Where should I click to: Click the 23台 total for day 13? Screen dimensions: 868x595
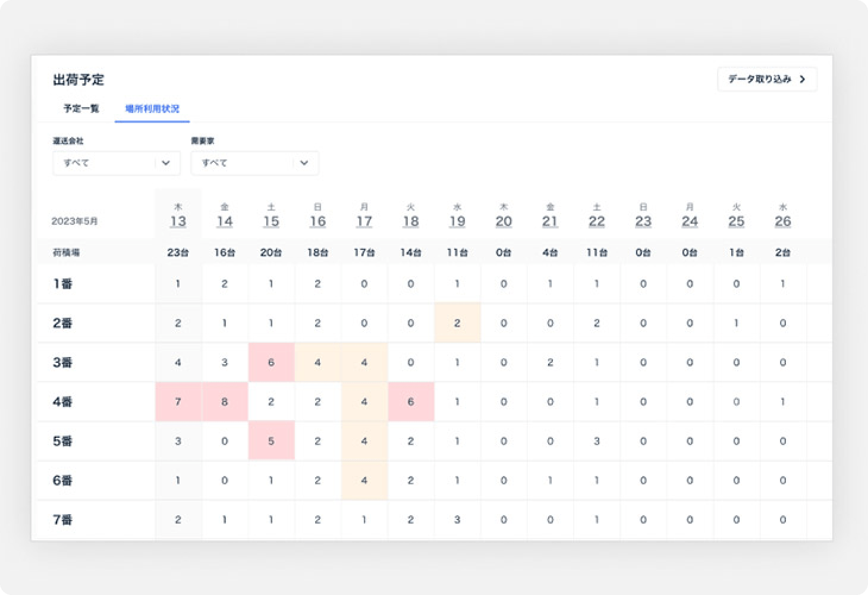click(178, 252)
